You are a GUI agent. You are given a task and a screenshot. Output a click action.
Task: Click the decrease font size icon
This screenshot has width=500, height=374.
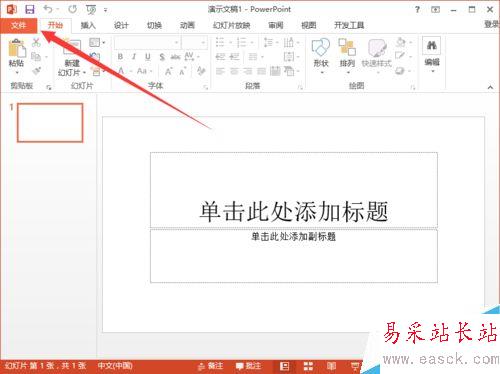coord(183,71)
